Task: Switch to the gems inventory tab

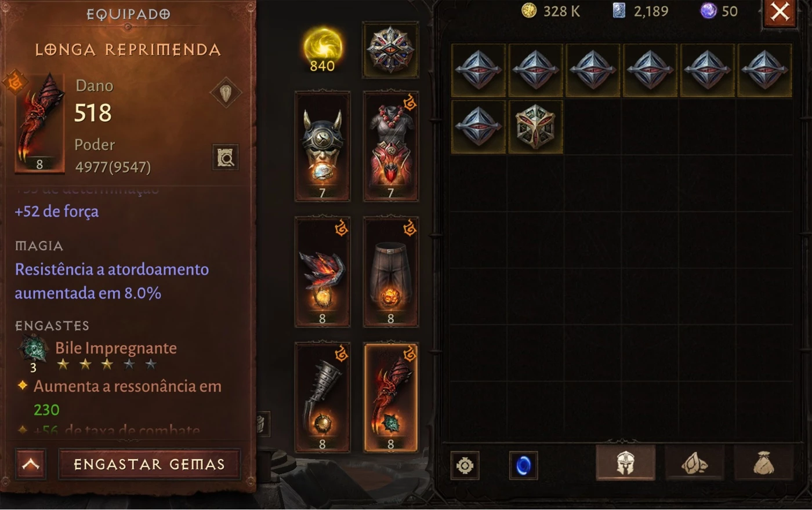Action: click(x=694, y=462)
